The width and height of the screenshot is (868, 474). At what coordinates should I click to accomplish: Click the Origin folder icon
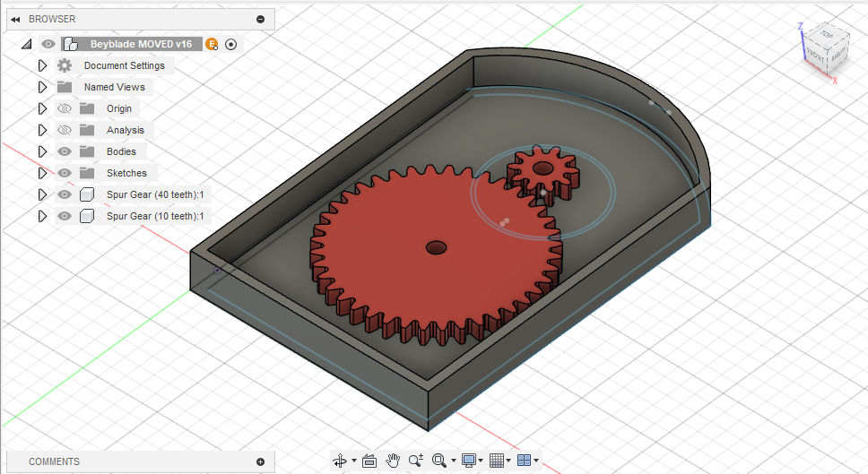(x=87, y=109)
